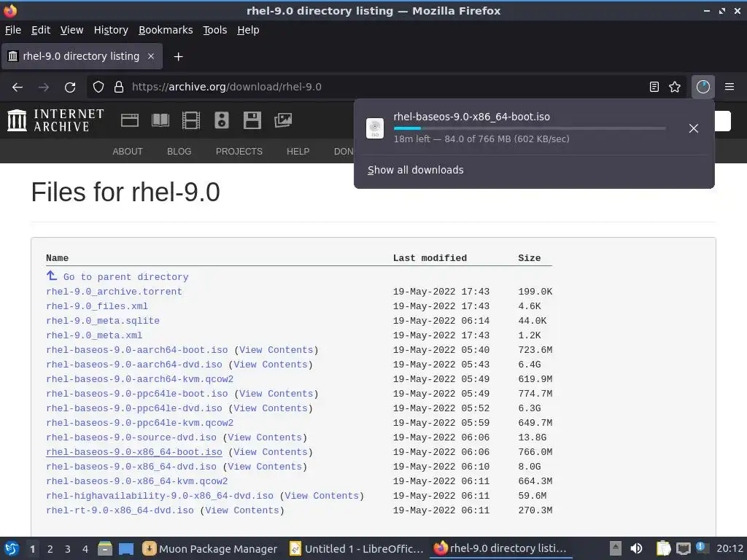
Task: Click rhel-baseos-9.0-x86_64-boot.iso link
Action: [x=134, y=452]
